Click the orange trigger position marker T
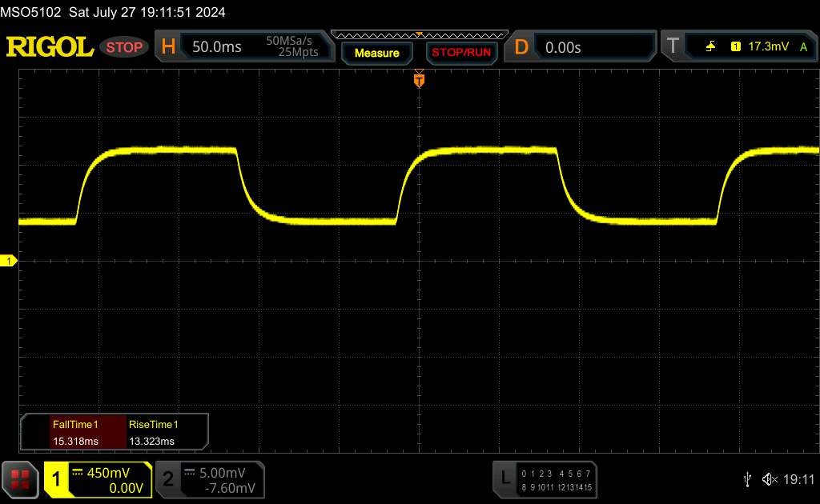 click(419, 80)
